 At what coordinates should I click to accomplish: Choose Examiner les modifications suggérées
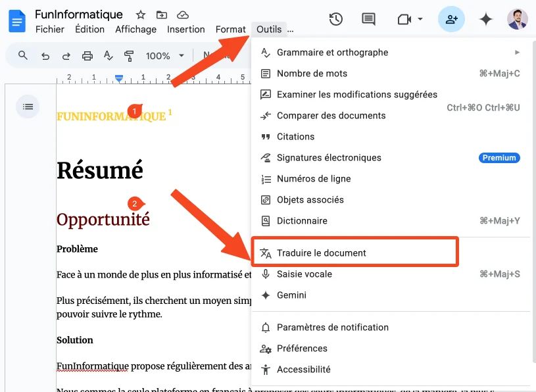click(390, 95)
